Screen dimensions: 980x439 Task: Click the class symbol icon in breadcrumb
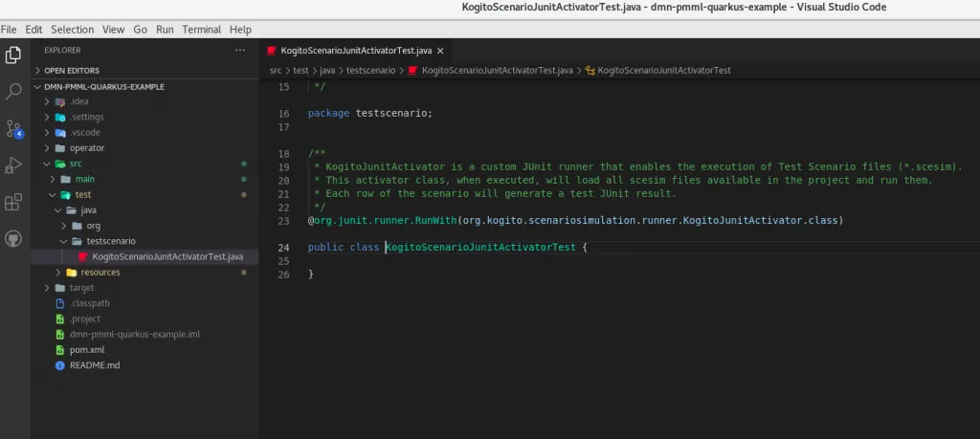[590, 71]
